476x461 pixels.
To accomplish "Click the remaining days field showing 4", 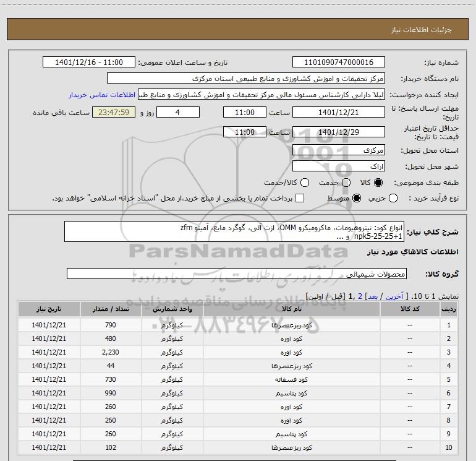I will coord(178,112).
